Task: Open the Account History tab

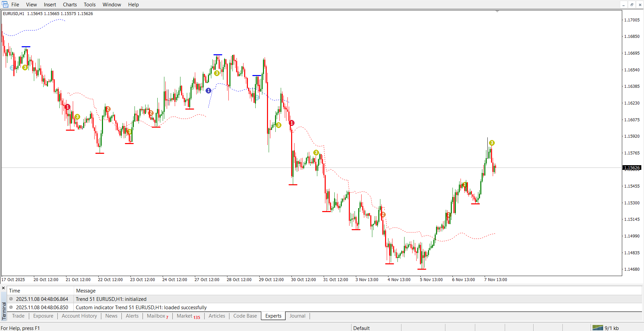Action: click(x=79, y=316)
